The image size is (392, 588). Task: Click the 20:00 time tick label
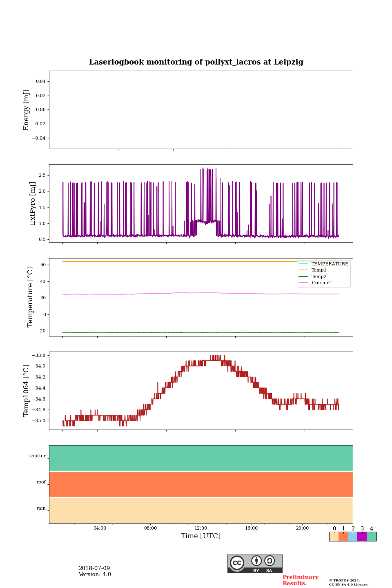[x=302, y=528]
